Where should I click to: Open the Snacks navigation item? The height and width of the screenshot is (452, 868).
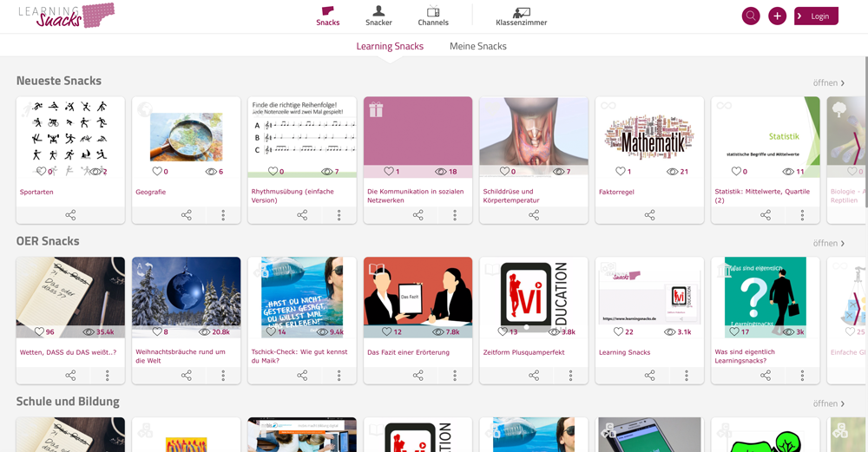328,16
